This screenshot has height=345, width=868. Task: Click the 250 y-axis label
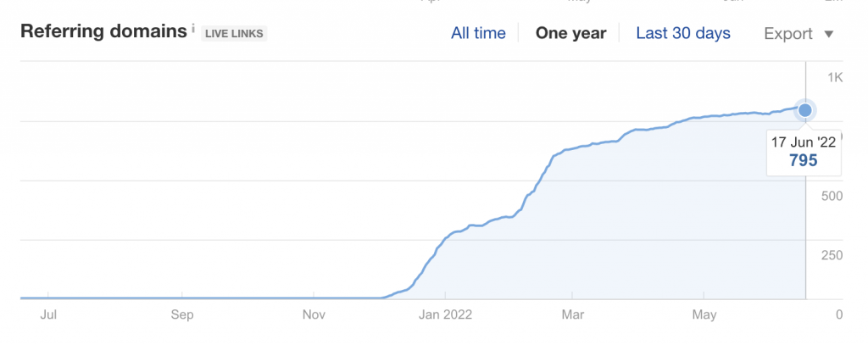click(832, 255)
